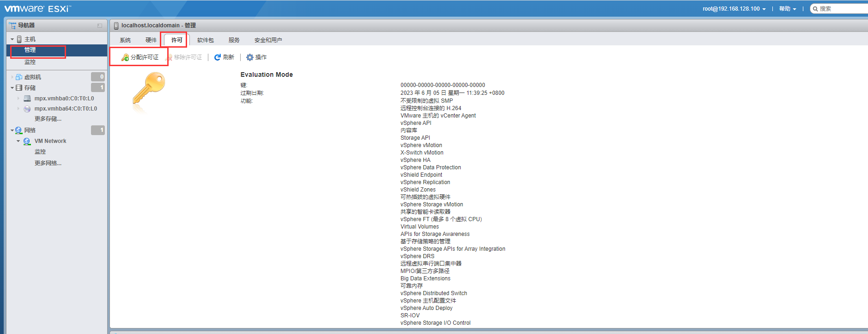Click the VMware ESXi logo
Image resolution: width=868 pixels, height=334 pixels.
[x=38, y=8]
